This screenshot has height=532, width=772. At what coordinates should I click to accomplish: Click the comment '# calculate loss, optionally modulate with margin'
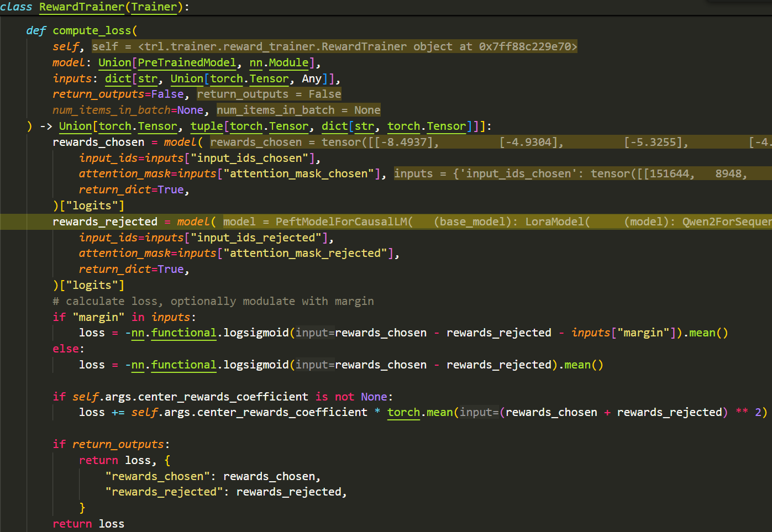[x=213, y=301]
